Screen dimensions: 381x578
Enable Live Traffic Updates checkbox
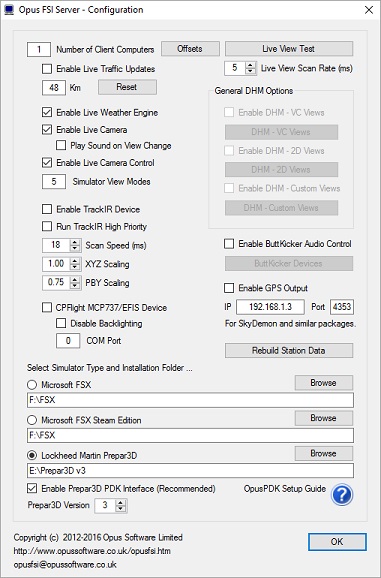pos(47,69)
